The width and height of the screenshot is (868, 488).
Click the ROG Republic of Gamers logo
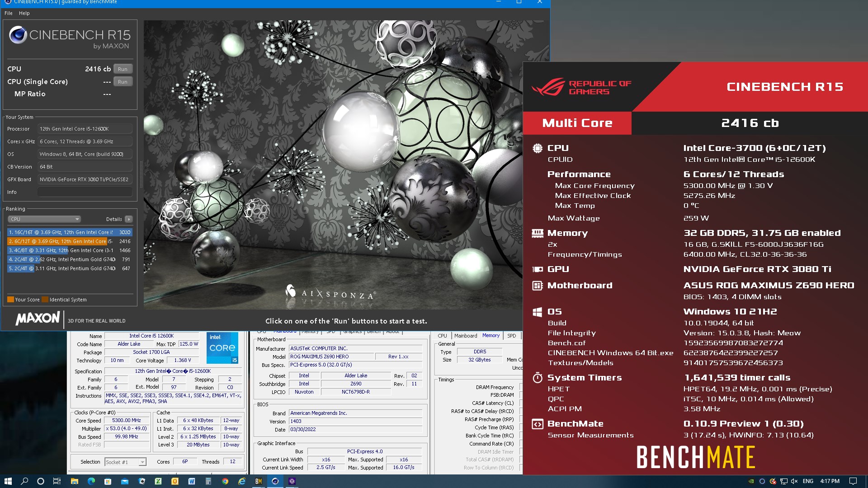(581, 87)
